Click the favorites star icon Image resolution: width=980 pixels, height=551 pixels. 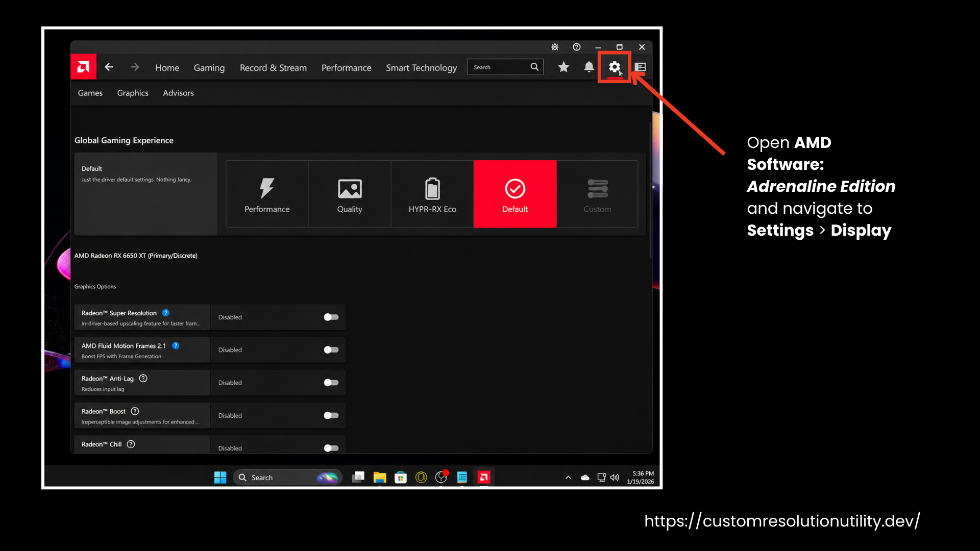click(x=563, y=67)
